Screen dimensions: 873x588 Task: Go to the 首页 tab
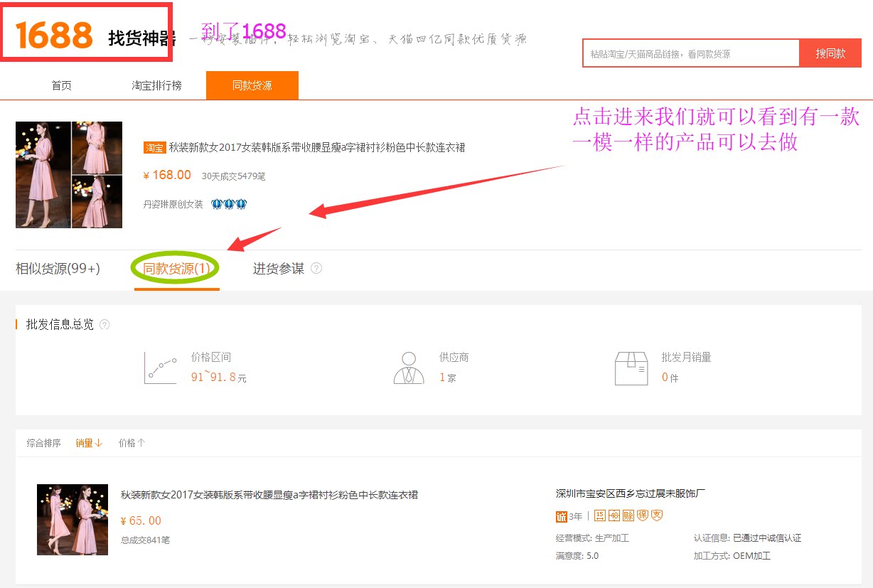click(x=62, y=85)
